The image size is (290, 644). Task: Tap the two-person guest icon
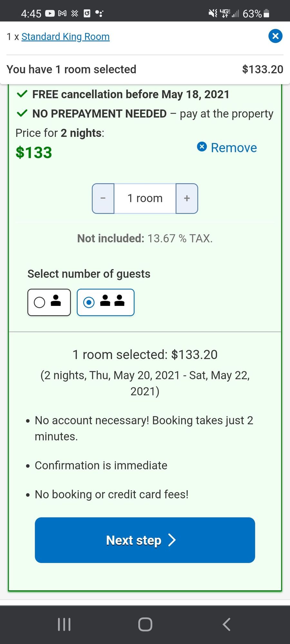pos(112,301)
